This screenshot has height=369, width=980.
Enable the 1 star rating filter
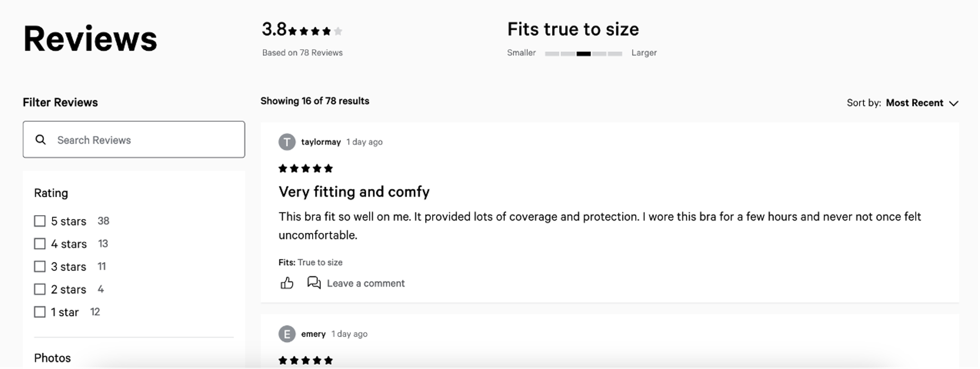(x=40, y=312)
